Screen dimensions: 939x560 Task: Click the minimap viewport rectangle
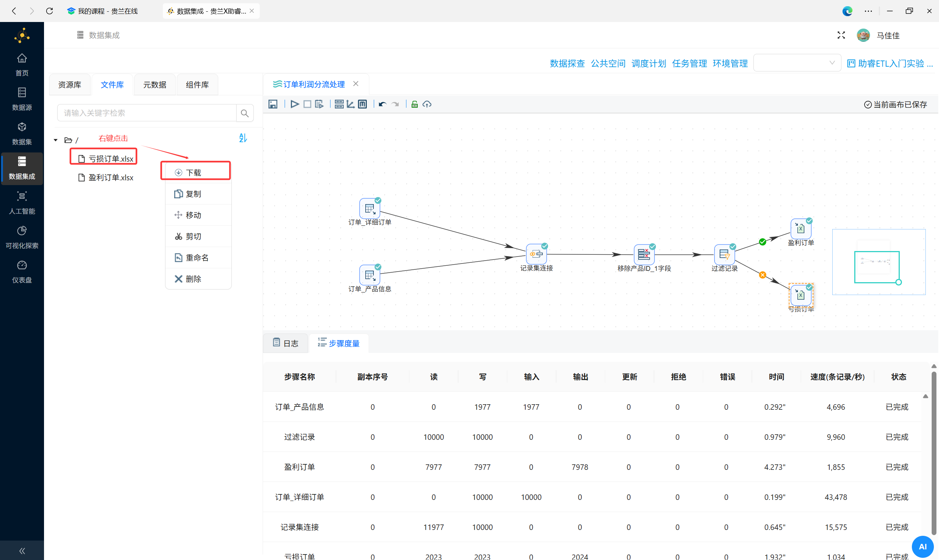point(877,267)
